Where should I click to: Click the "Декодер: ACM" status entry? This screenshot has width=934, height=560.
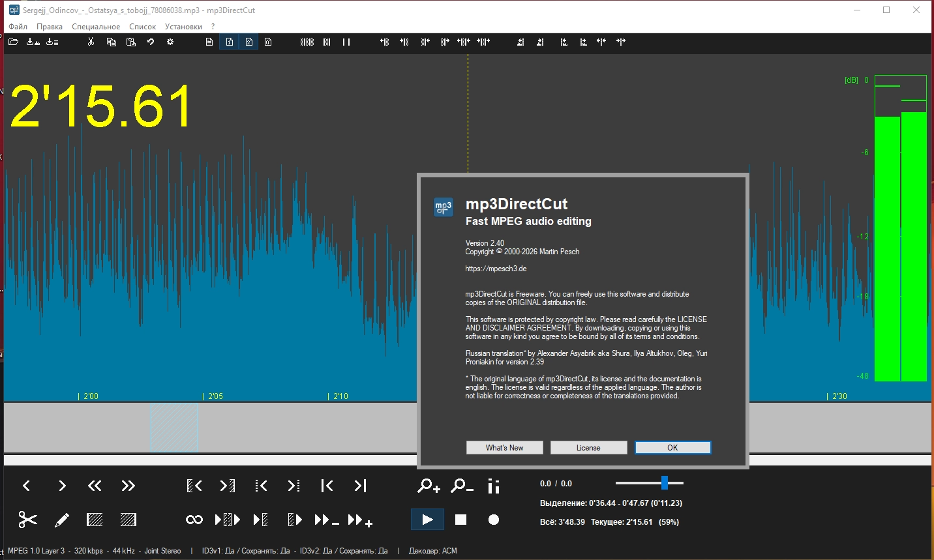pos(433,551)
